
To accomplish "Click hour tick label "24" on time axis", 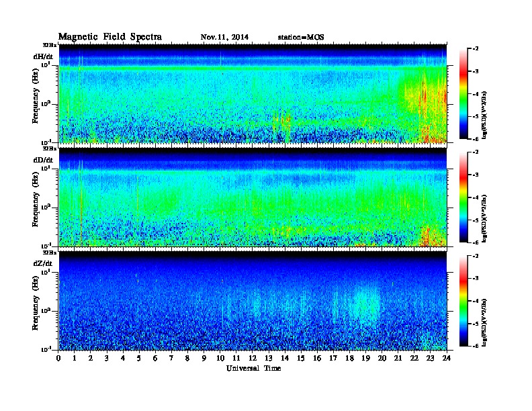I will pyautogui.click(x=447, y=359).
